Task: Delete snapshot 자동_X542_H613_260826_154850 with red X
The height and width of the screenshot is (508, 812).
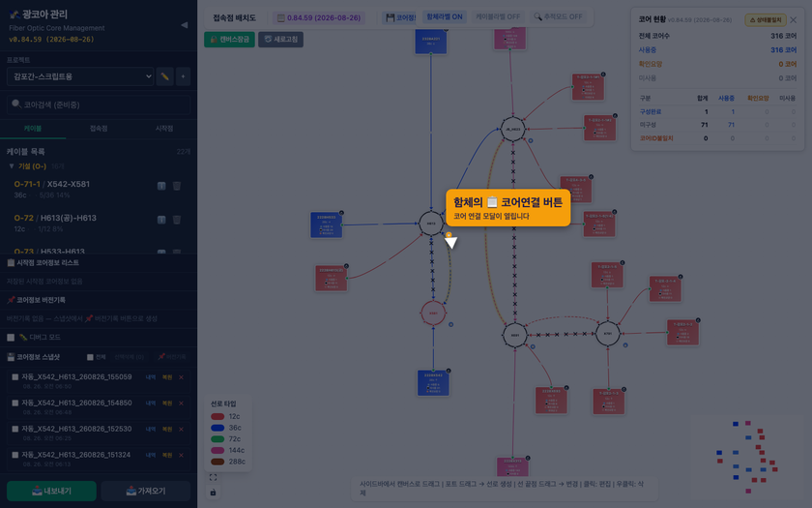Action: [x=182, y=403]
